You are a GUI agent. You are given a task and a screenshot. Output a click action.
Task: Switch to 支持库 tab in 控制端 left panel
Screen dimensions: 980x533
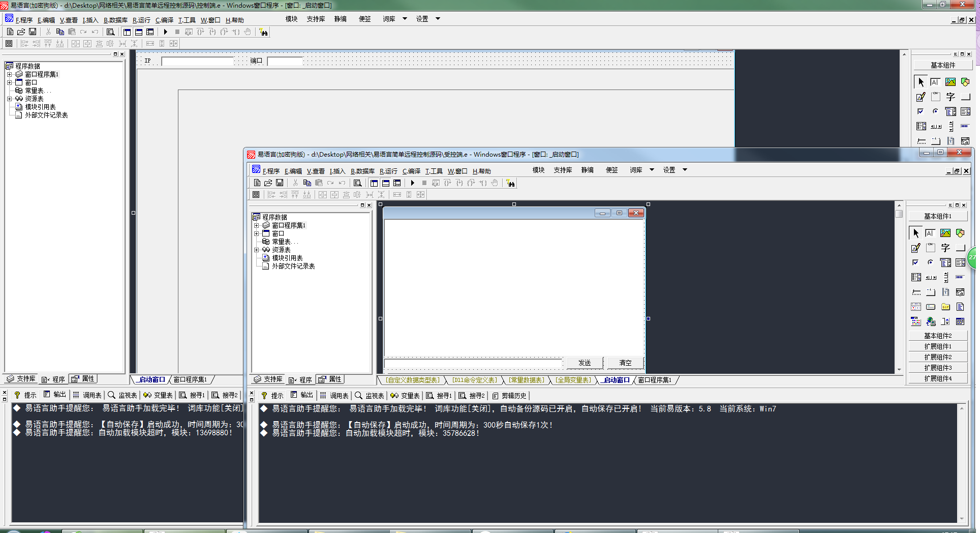tap(21, 379)
